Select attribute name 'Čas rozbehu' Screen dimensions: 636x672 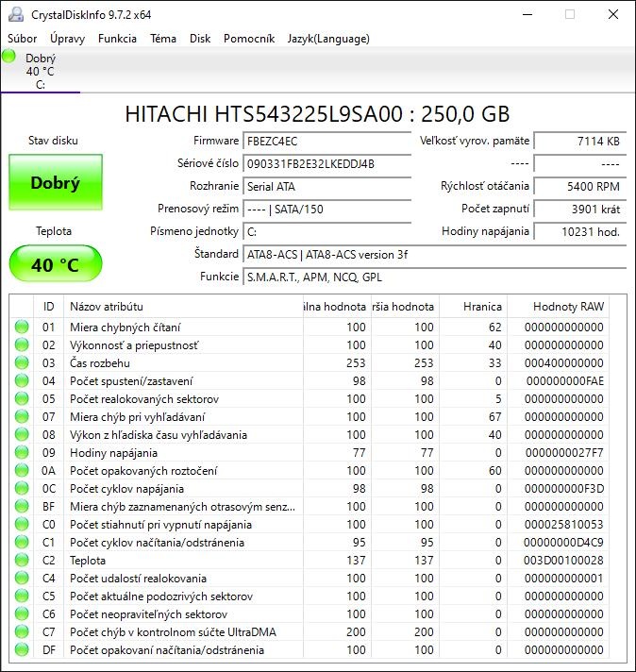(100, 363)
